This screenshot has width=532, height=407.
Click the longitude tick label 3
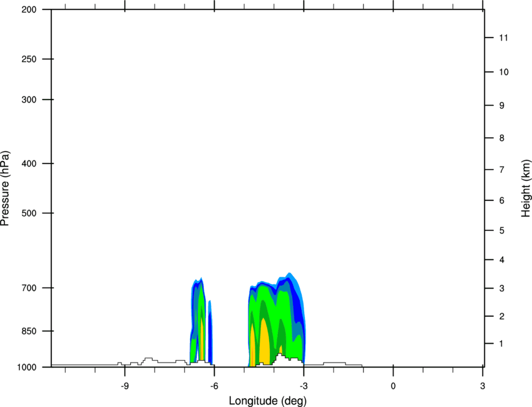tap(483, 386)
